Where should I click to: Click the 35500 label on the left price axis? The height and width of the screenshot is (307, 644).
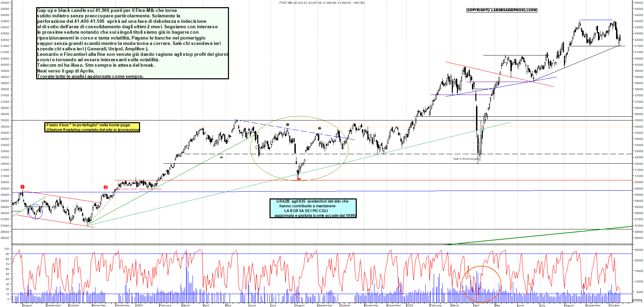click(x=5, y=120)
